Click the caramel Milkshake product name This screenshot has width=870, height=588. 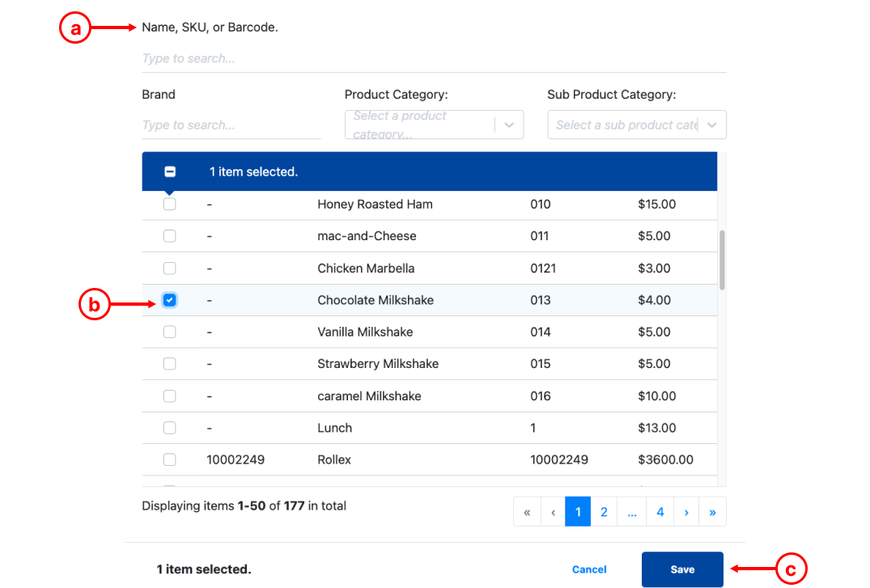point(370,396)
